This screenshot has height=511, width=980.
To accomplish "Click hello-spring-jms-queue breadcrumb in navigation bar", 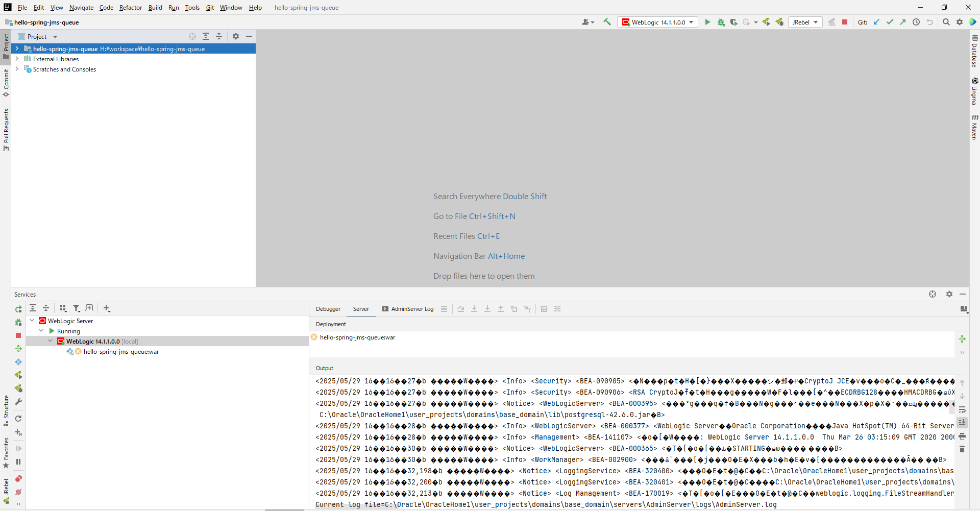I will 46,22.
